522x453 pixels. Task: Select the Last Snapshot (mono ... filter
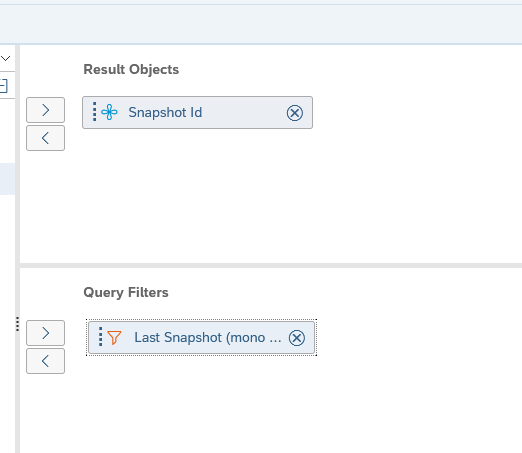[201, 338]
